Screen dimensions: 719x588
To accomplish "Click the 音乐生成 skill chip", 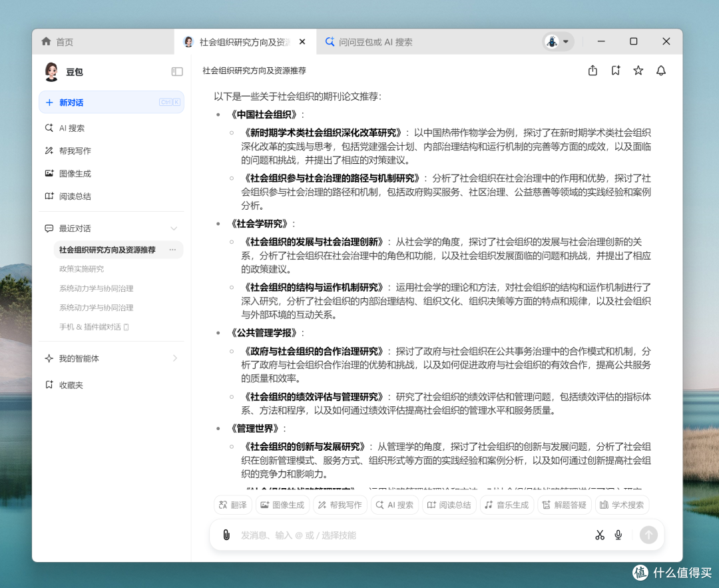I will [x=507, y=505].
